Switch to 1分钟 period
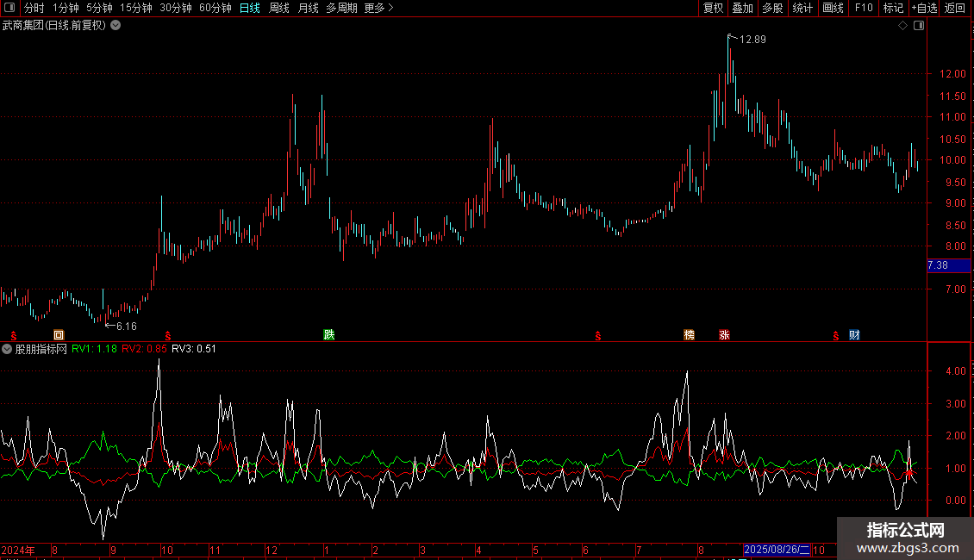 click(66, 8)
